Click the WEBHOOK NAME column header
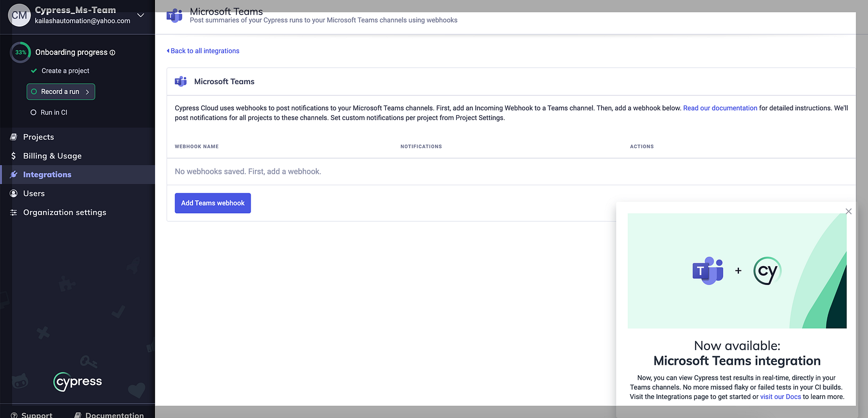The height and width of the screenshot is (418, 868). coord(196,147)
